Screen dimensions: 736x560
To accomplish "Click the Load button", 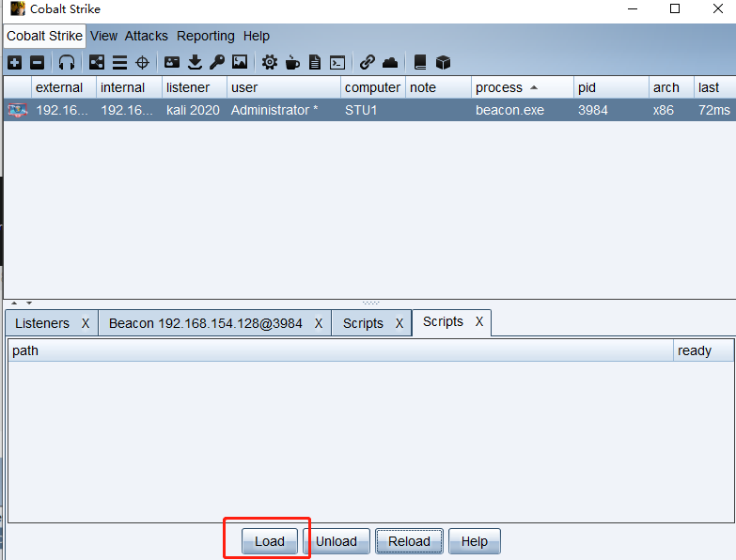I will (270, 541).
